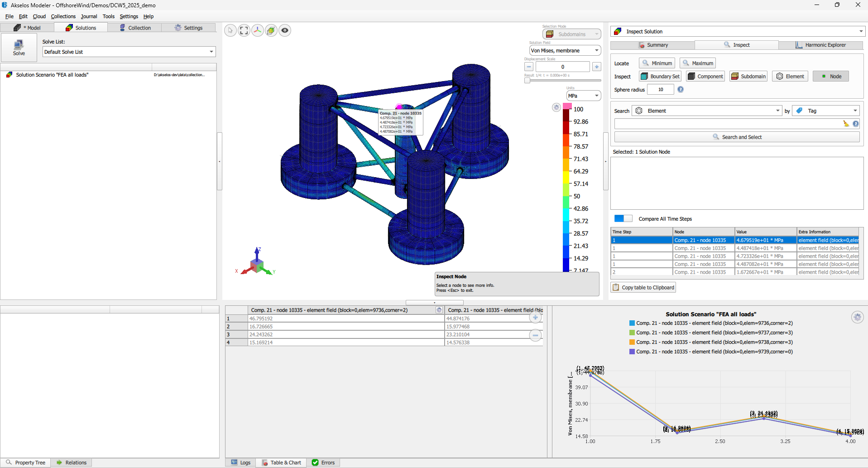Open help for the search field
Image resolution: width=868 pixels, height=468 pixels.
[856, 124]
